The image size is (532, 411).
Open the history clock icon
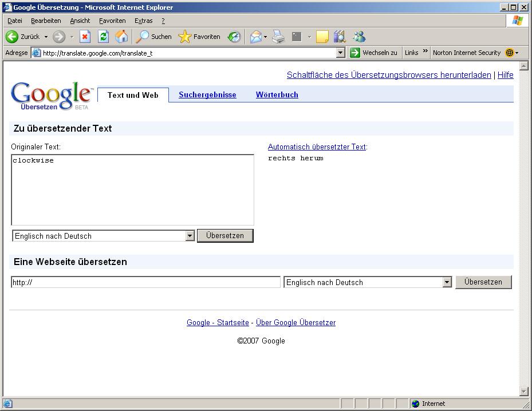click(234, 37)
